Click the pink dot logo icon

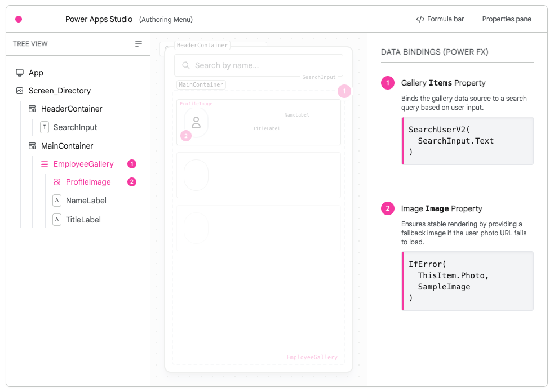pos(19,19)
